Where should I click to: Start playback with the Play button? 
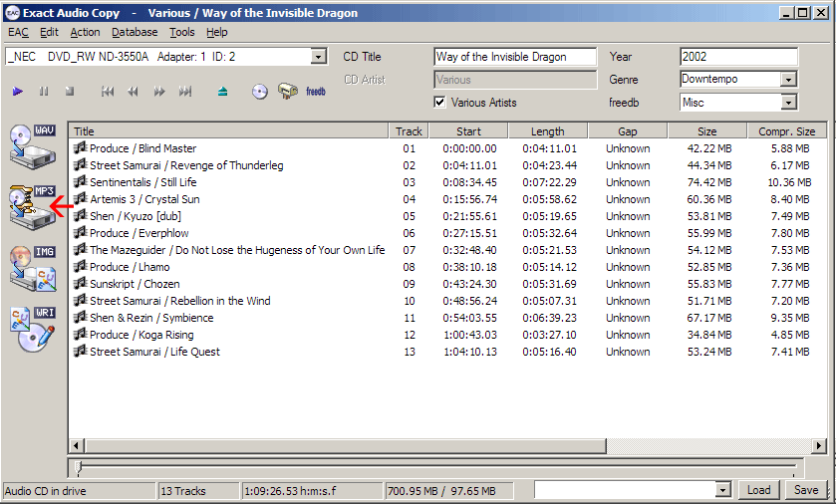pyautogui.click(x=18, y=92)
